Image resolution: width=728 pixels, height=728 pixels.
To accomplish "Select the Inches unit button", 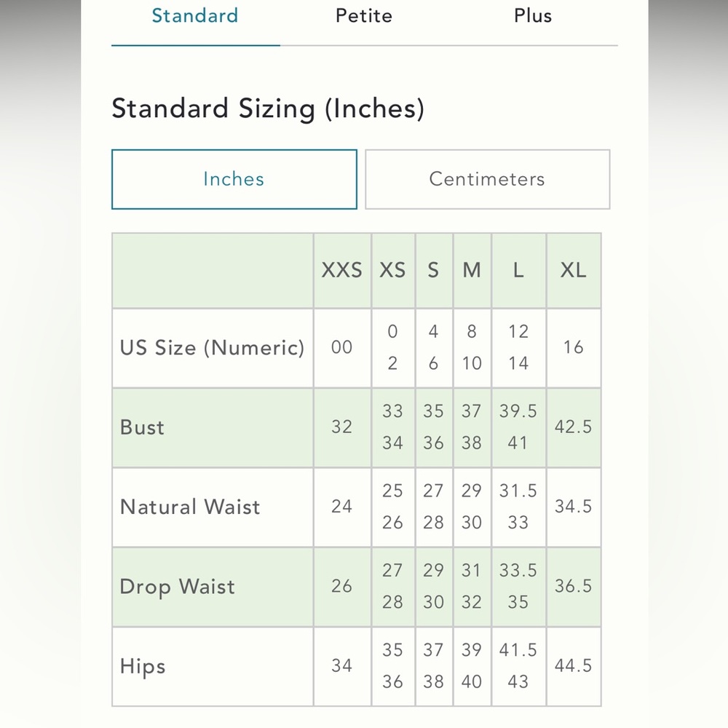I will pos(234,179).
